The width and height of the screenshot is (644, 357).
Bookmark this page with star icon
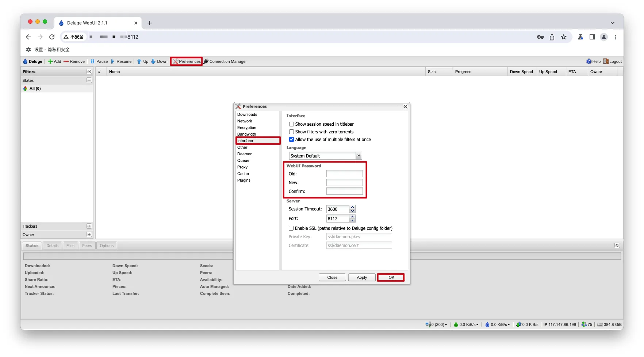[x=564, y=37]
